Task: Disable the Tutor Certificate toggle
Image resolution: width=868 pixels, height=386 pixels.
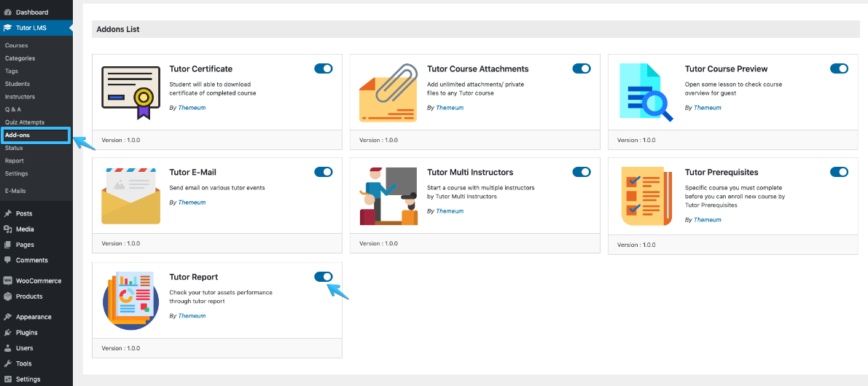Action: click(324, 68)
